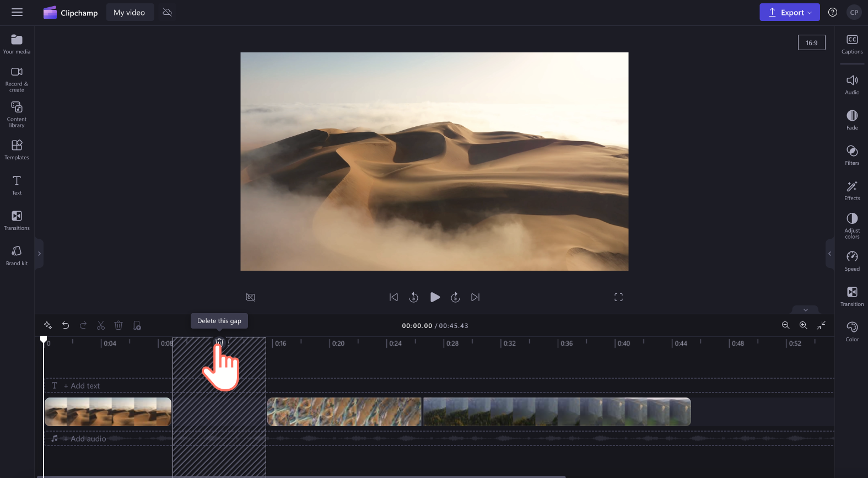Open Your media tab
This screenshot has width=868, height=478.
point(17,44)
